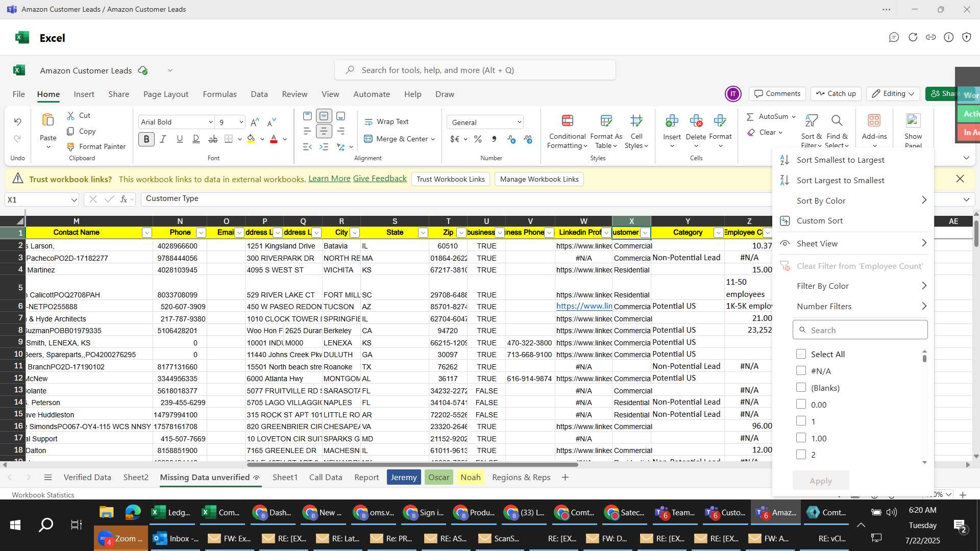Open the Give Feedback link
Viewport: 980px width, 551px height.
[380, 179]
